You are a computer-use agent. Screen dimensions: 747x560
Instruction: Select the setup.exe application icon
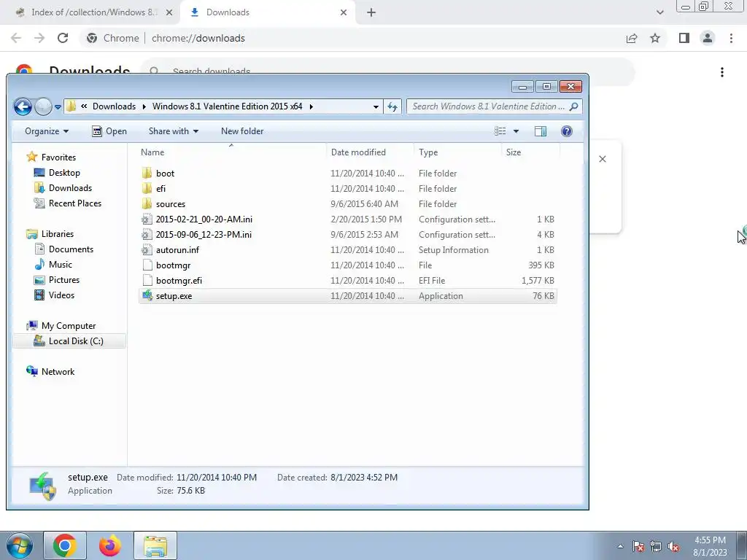pos(147,296)
